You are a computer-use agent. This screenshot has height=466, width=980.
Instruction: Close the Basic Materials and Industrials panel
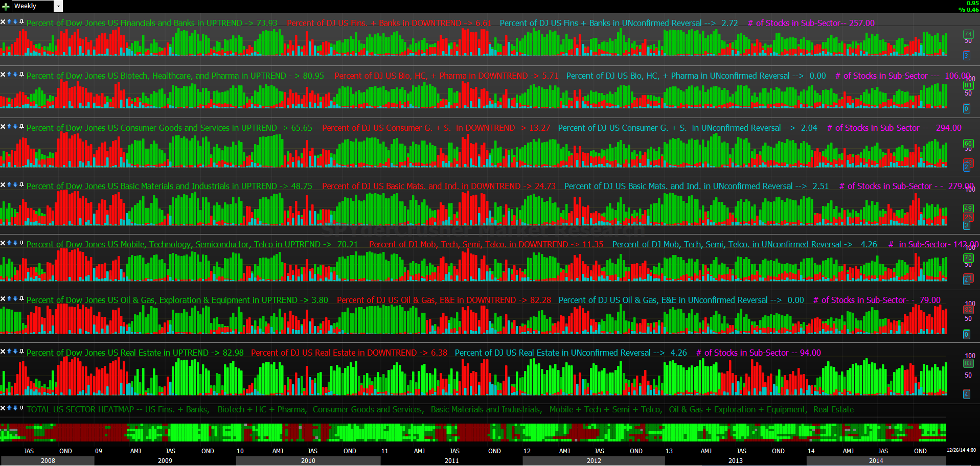click(3, 185)
